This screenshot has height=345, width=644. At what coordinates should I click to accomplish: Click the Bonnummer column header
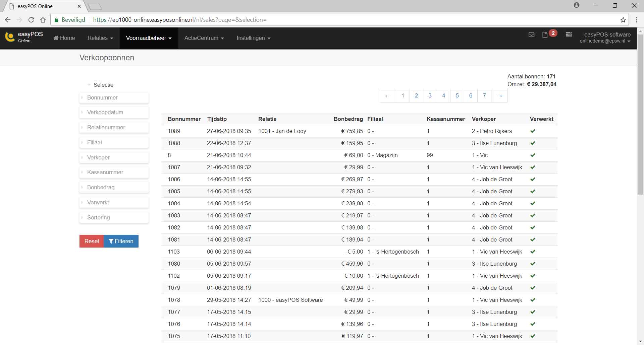pos(184,119)
